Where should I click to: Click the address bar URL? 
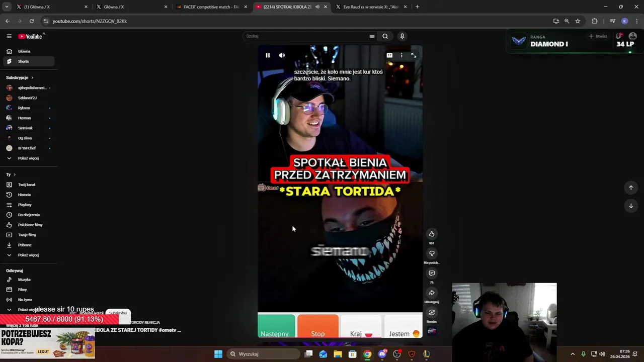(90, 21)
